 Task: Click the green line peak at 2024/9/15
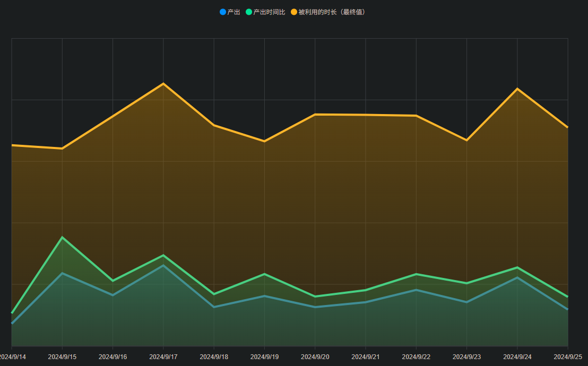pyautogui.click(x=62, y=237)
